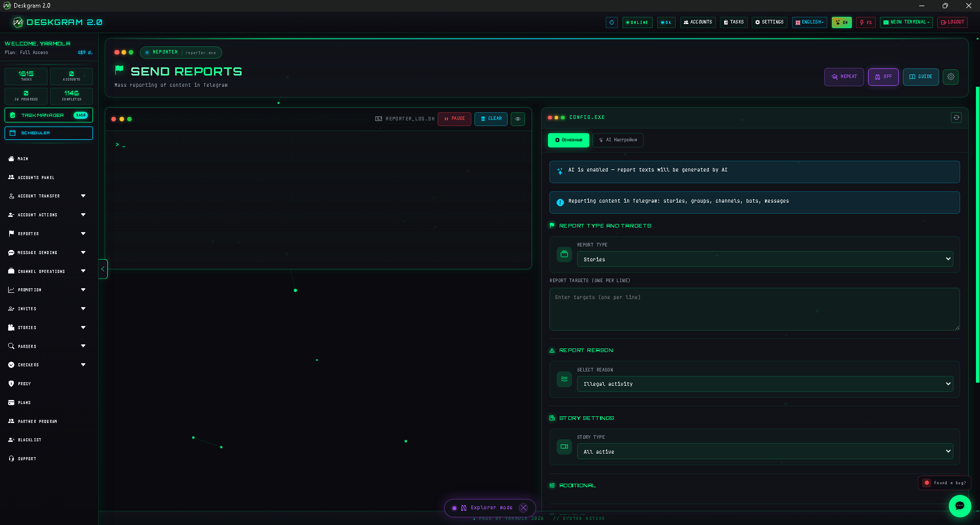Click the Select Reason list icon
The width and height of the screenshot is (980, 525).
564,379
